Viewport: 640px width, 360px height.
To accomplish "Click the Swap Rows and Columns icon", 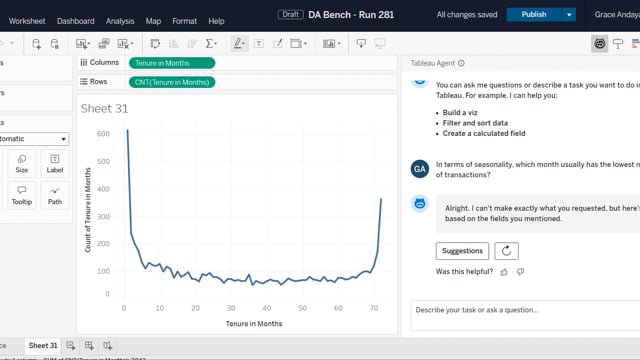I will pyautogui.click(x=155, y=44).
